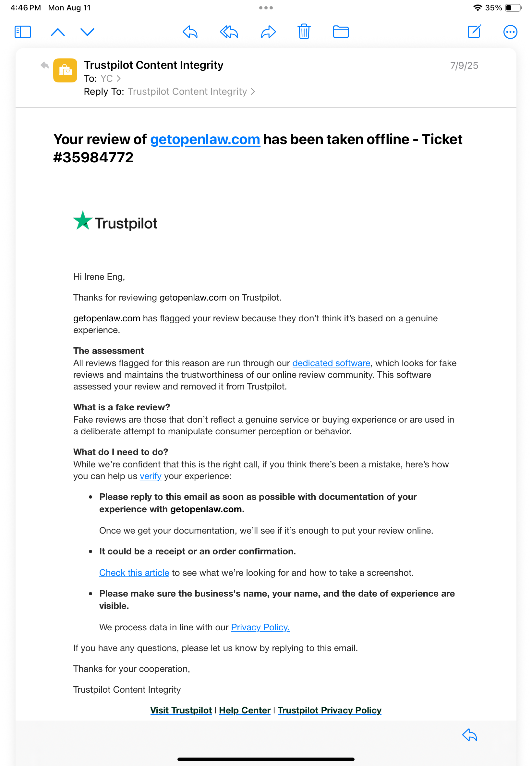
Task: Delete email with the trash icon
Action: 304,32
